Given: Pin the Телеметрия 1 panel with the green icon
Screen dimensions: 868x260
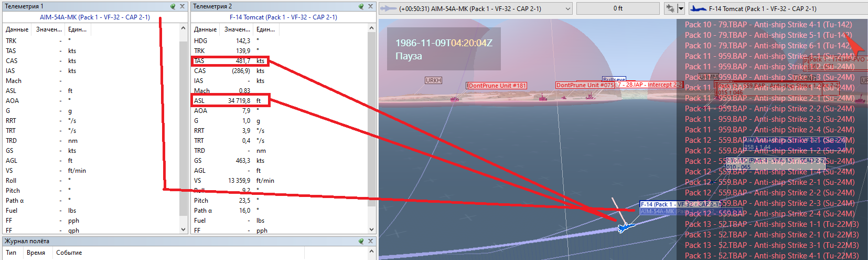Looking at the screenshot, I should (x=173, y=6).
